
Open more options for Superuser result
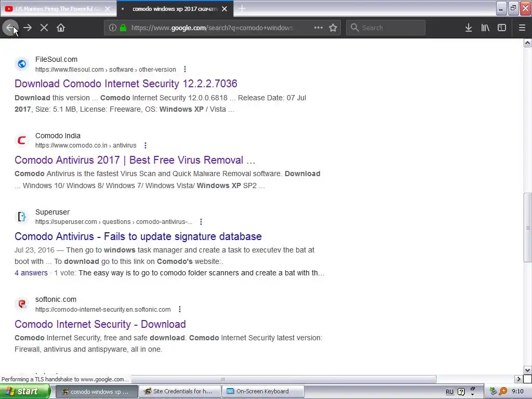tap(201, 222)
